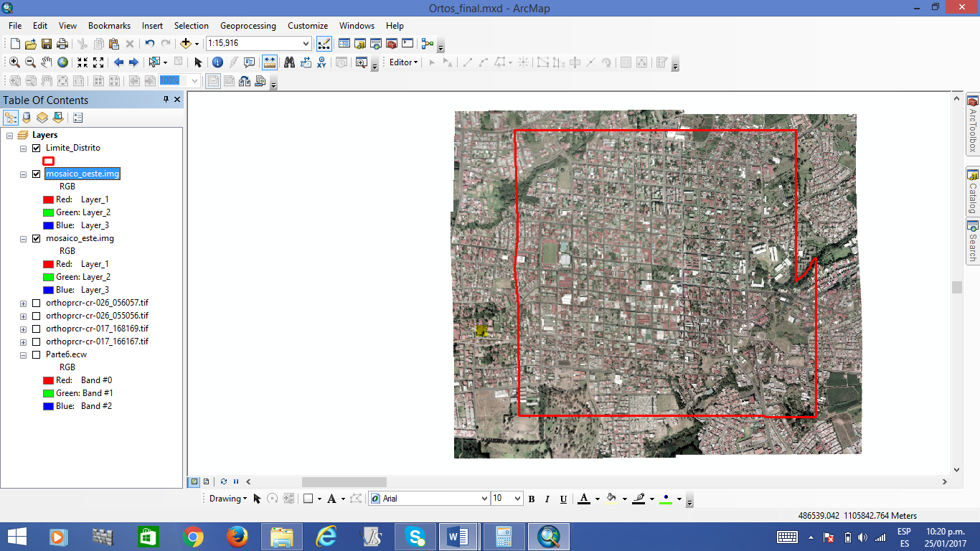
Task: Open Firefox from the taskbar
Action: pyautogui.click(x=237, y=536)
